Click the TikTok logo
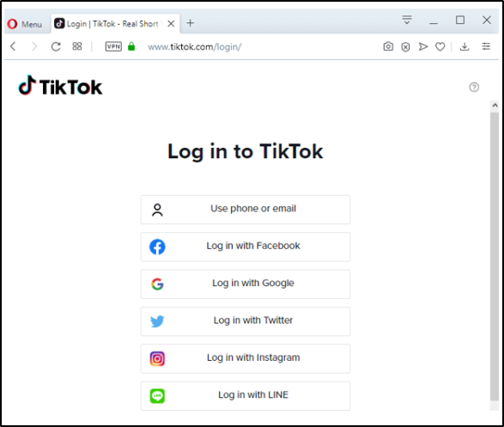Image resolution: width=504 pixels, height=427 pixels. [x=60, y=86]
